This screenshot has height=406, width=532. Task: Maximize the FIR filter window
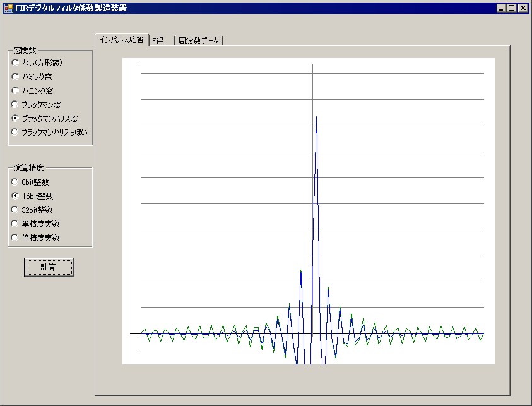coord(511,8)
